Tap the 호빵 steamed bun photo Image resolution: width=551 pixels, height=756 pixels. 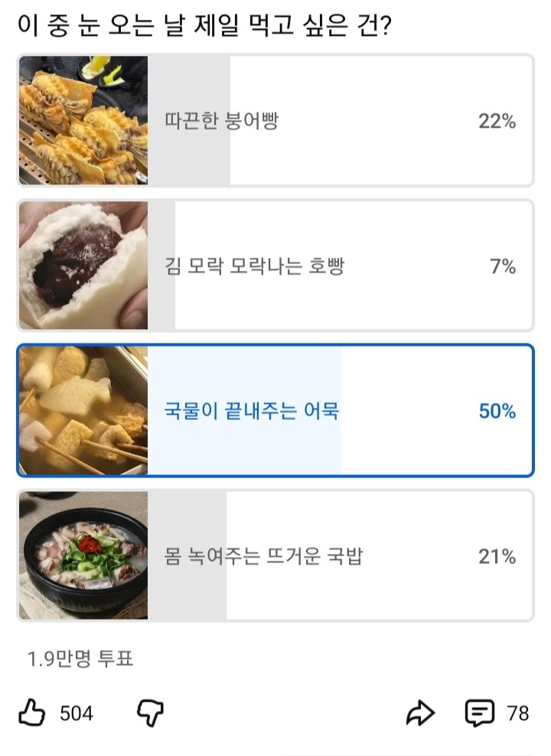click(x=83, y=266)
